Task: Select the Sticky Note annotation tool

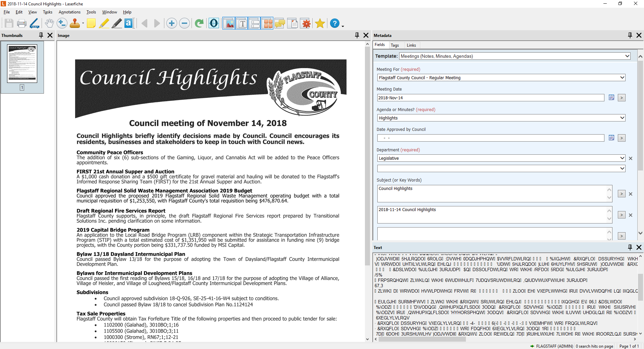Action: point(91,23)
